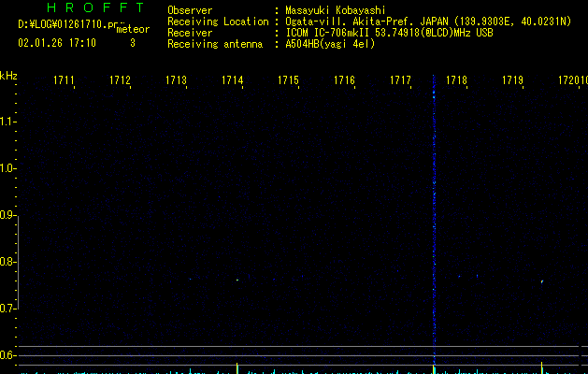Image resolution: width=588 pixels, height=374 pixels.
Task: Click the date stamp 02.01.26 17:10
Action: 57,43
